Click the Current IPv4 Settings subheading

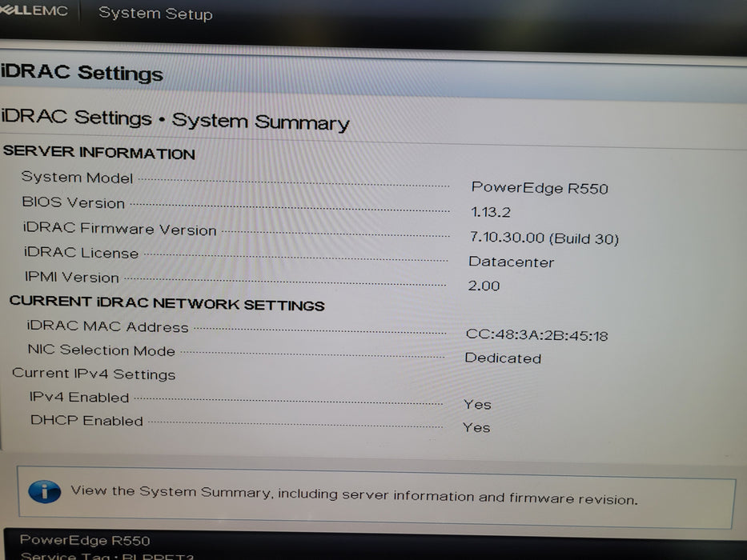[94, 374]
